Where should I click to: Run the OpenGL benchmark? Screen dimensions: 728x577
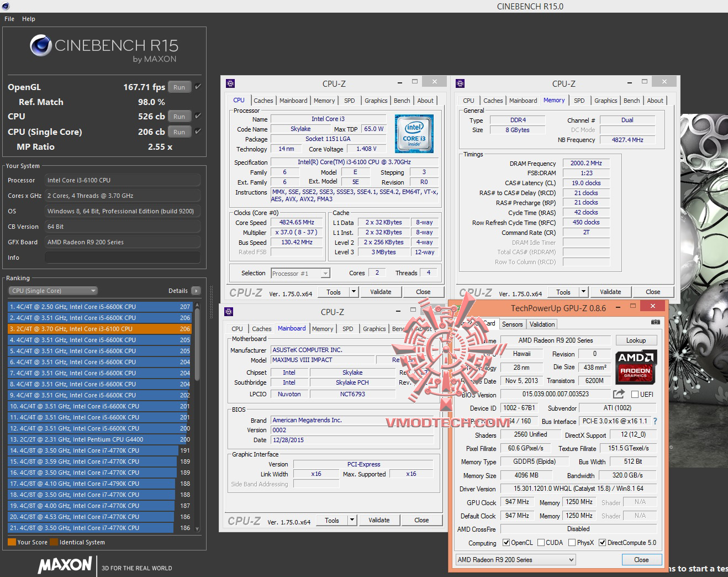pos(180,87)
